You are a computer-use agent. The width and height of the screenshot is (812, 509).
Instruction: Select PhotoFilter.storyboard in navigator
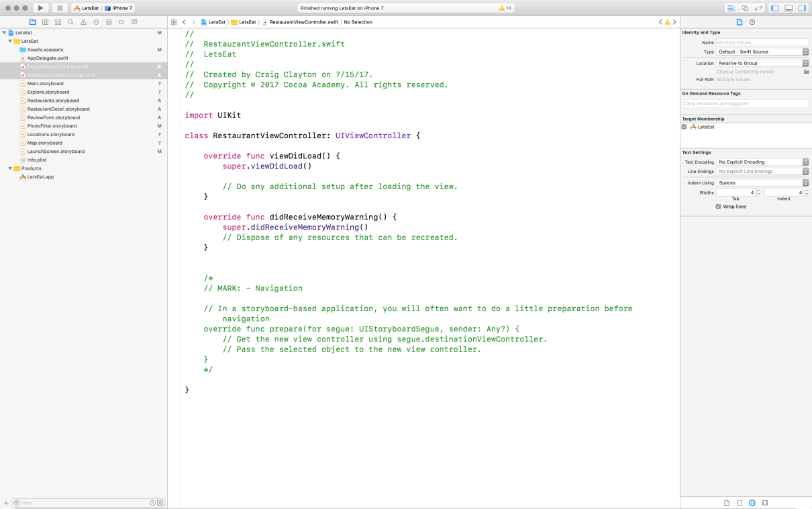point(52,126)
